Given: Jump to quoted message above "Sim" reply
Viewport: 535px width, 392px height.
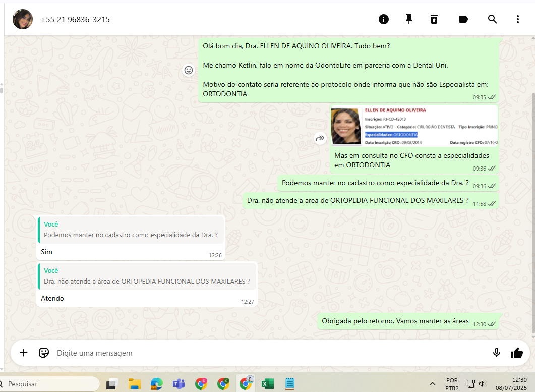Looking at the screenshot, I should (131, 230).
